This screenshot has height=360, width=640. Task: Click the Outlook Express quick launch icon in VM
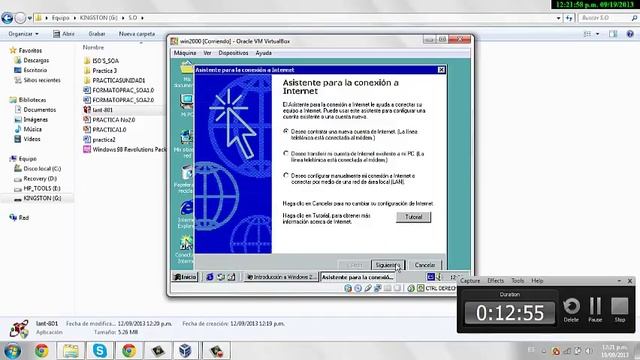(x=221, y=277)
